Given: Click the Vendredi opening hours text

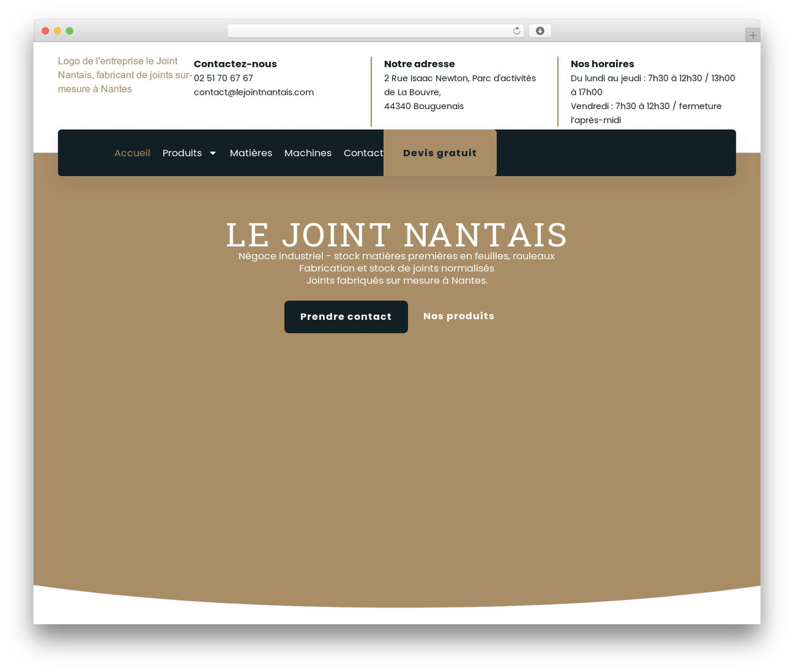Looking at the screenshot, I should click(646, 113).
